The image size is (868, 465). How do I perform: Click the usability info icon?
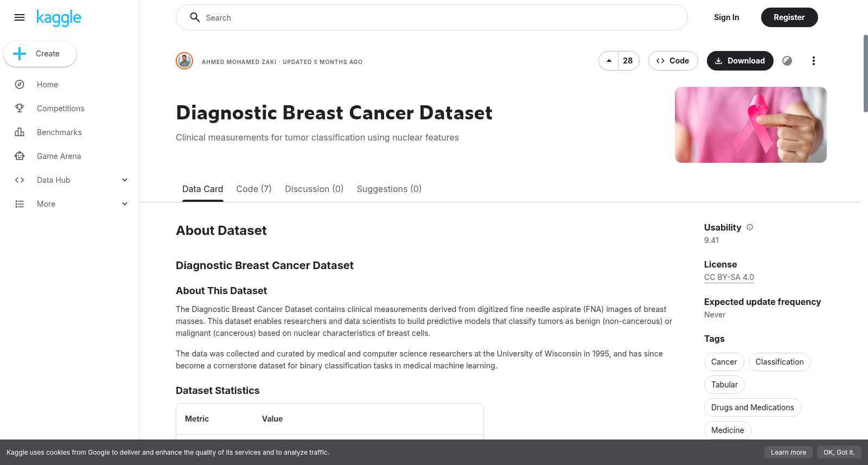[x=750, y=227]
